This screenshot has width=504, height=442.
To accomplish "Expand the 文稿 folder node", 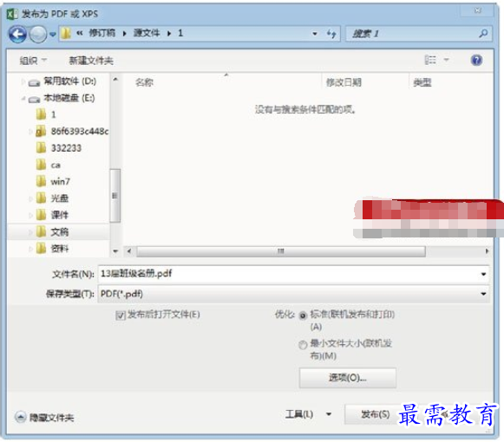I will 31,232.
